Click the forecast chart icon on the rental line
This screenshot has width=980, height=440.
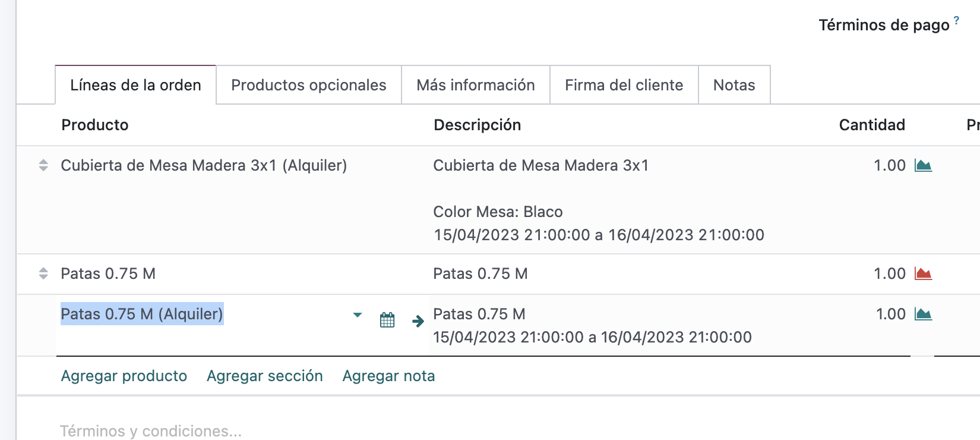[x=922, y=314]
